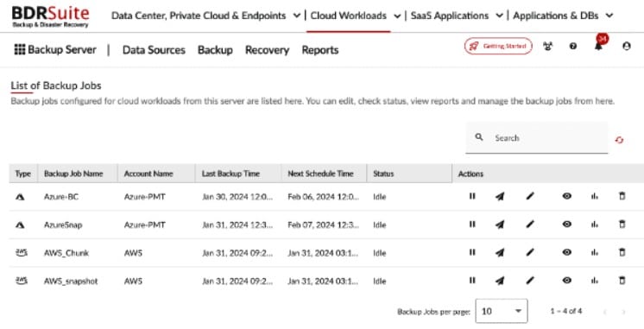Open the report chart for AWS_snapshot
The height and width of the screenshot is (329, 644).
pos(594,281)
